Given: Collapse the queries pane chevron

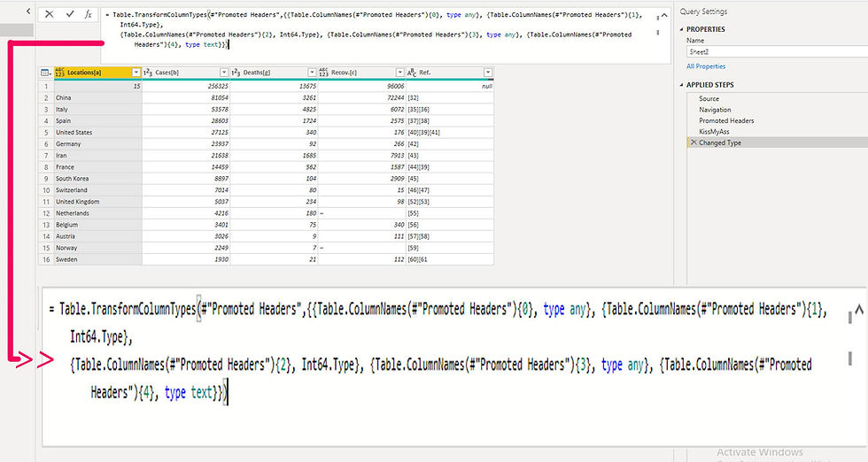Looking at the screenshot, I should point(28,12).
